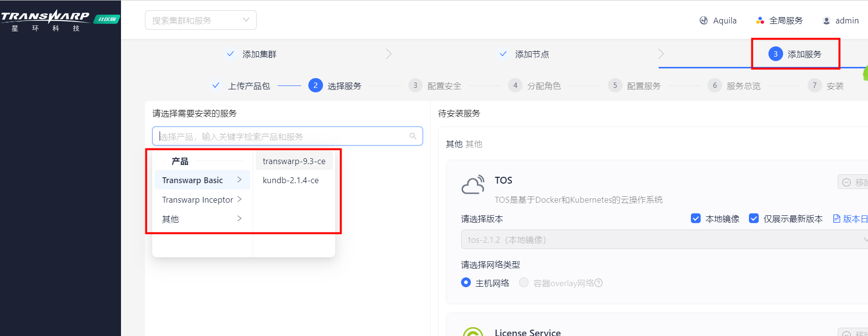Select the 添加服务 step label

pos(804,54)
